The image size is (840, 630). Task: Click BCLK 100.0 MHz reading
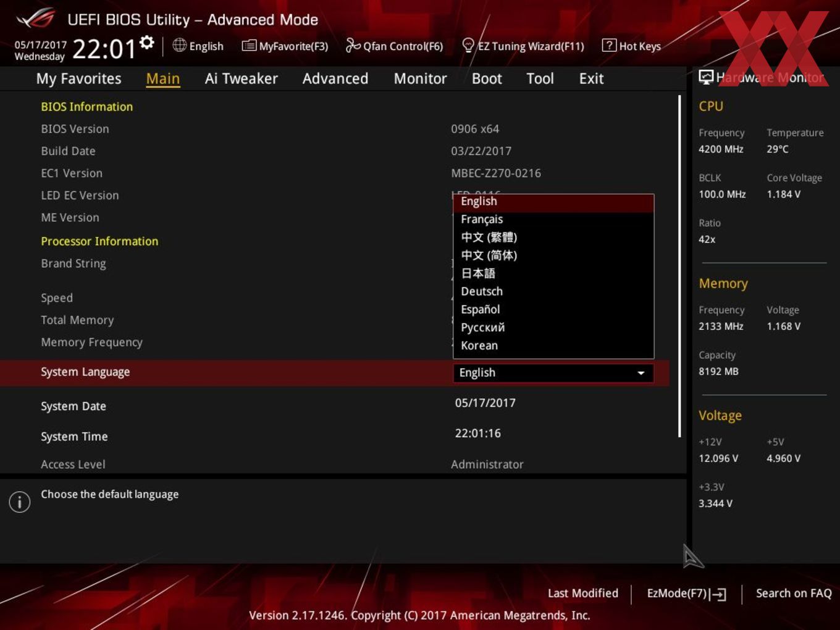click(722, 195)
